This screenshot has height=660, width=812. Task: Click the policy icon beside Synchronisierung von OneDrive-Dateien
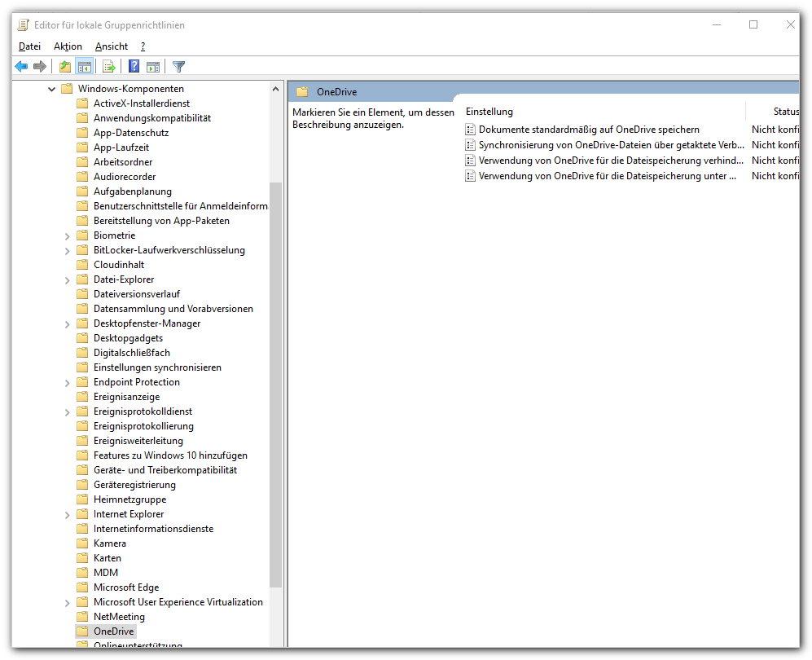click(x=470, y=145)
